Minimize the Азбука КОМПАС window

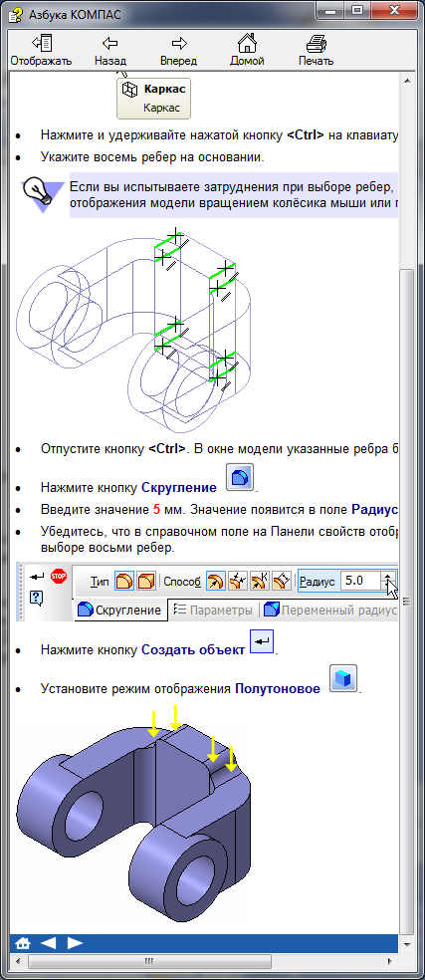point(328,10)
